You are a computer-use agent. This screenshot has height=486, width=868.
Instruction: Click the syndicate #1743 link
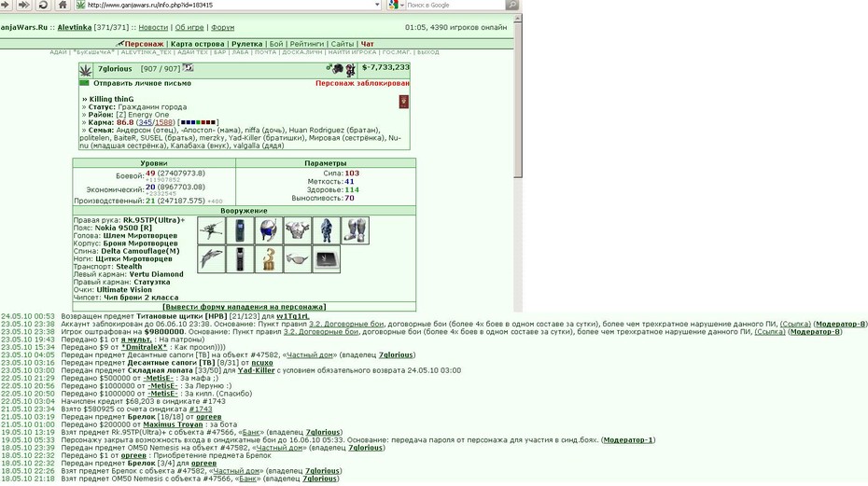coord(201,410)
